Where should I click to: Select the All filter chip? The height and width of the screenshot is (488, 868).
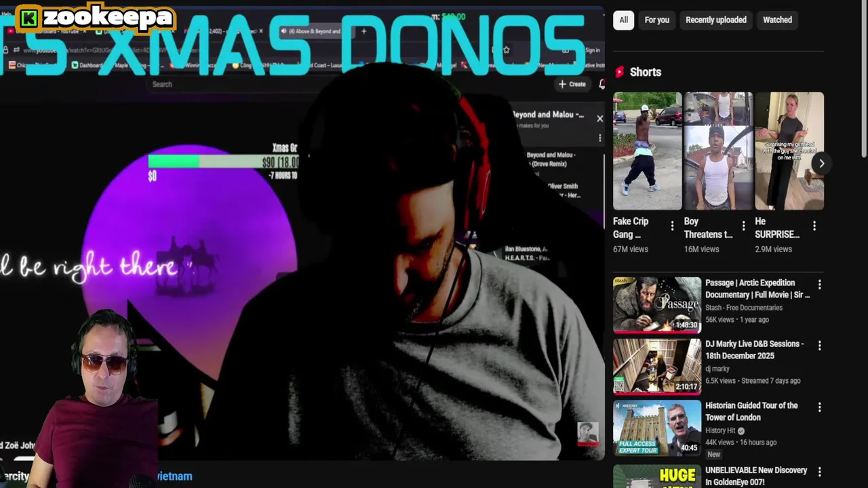pos(623,20)
